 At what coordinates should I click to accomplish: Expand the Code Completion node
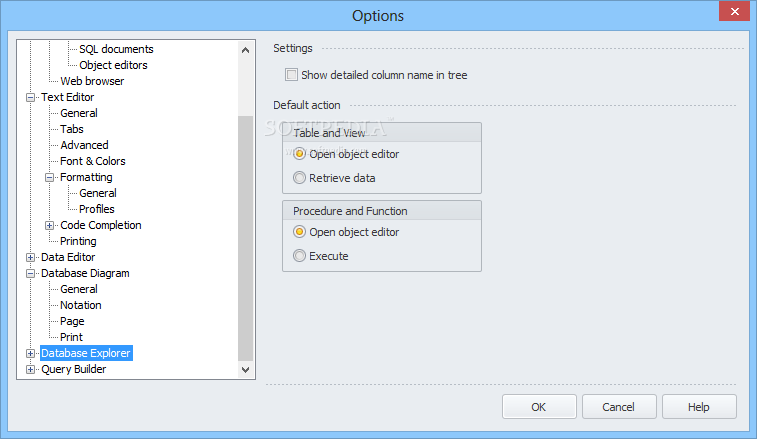[50, 225]
